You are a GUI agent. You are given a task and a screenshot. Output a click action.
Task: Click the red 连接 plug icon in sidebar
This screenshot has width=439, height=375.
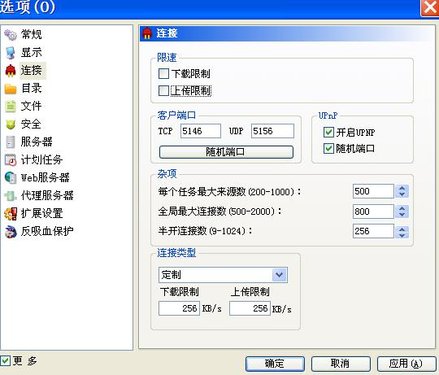pos(10,71)
